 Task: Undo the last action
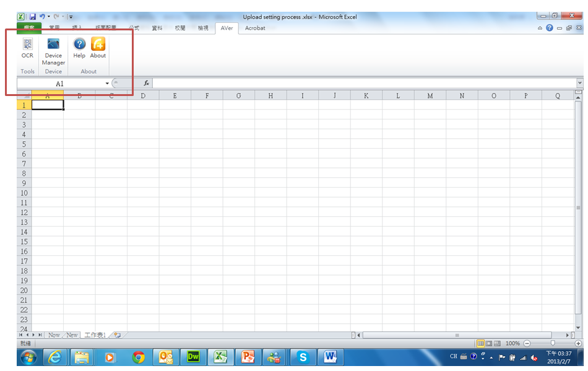pyautogui.click(x=42, y=17)
